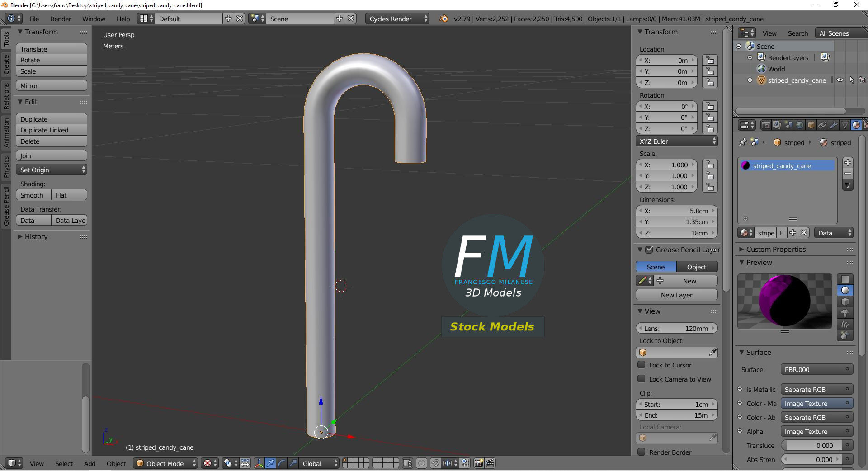Viewport: 868px width, 471px height.
Task: Toggle proportional editing circle icon
Action: 421,463
